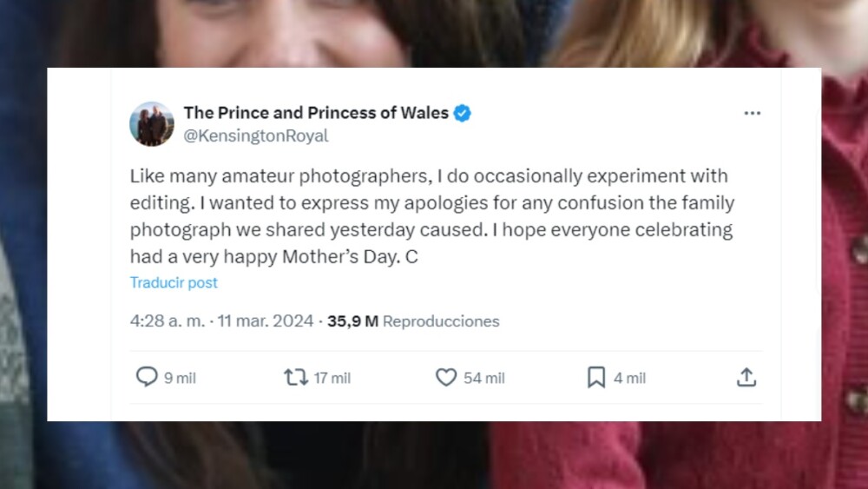Viewport: 868px width, 489px height.
Task: Click the 35,9 M Reproducciones view count
Action: coord(413,320)
